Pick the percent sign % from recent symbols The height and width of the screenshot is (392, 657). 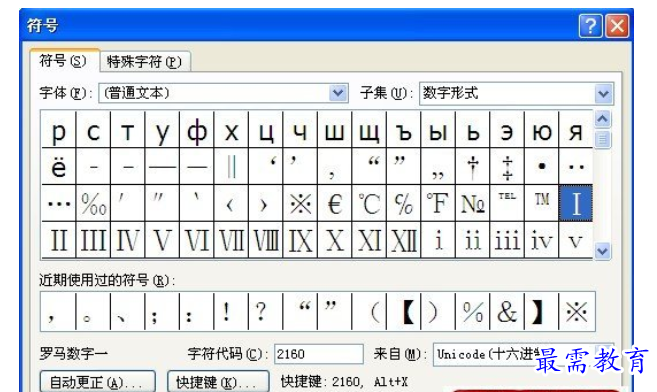(x=473, y=312)
